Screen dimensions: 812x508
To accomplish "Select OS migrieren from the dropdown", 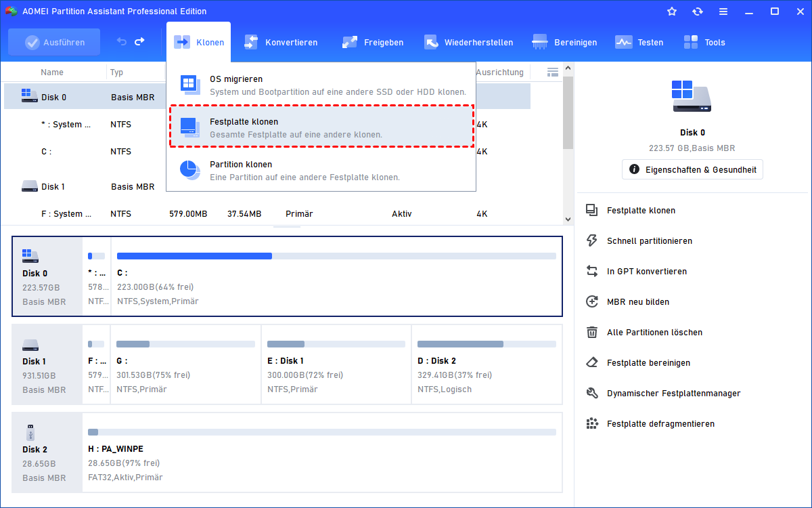I will click(x=321, y=85).
